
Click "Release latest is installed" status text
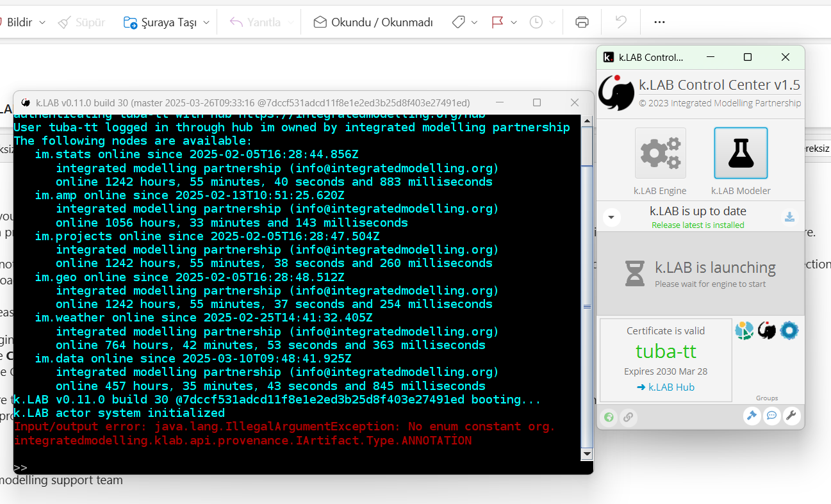point(698,225)
